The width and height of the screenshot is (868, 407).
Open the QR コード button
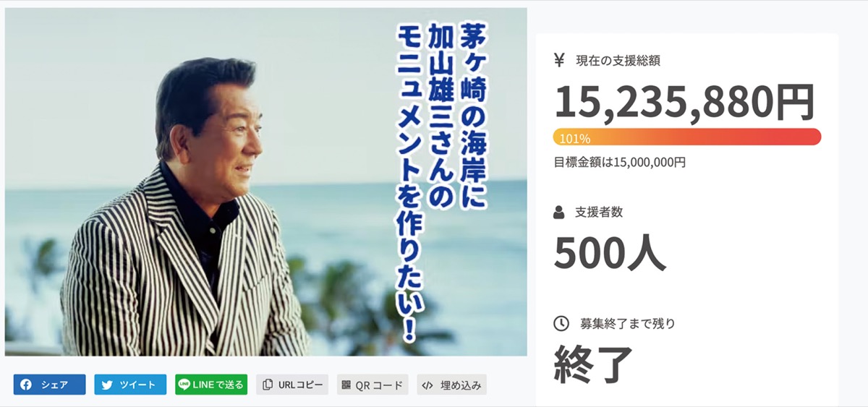373,385
